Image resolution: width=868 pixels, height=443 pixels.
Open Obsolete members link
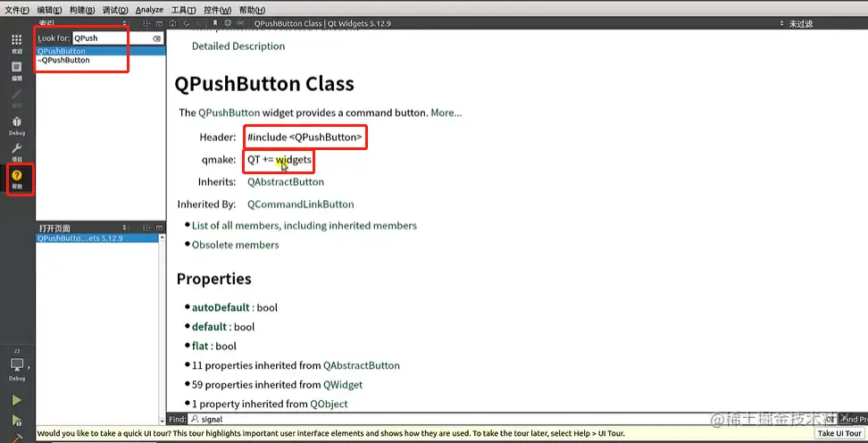click(235, 245)
